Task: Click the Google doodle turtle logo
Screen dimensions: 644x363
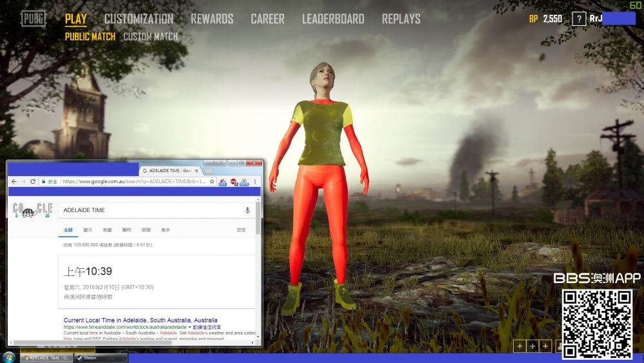Action: (x=32, y=210)
